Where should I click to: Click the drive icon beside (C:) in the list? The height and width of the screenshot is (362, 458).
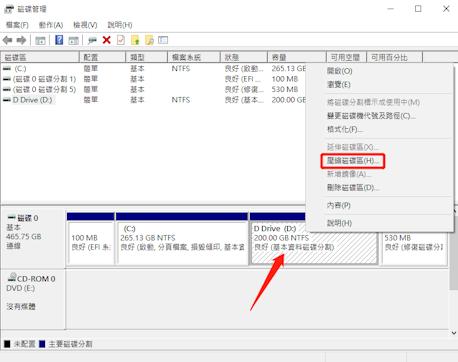(x=7, y=69)
